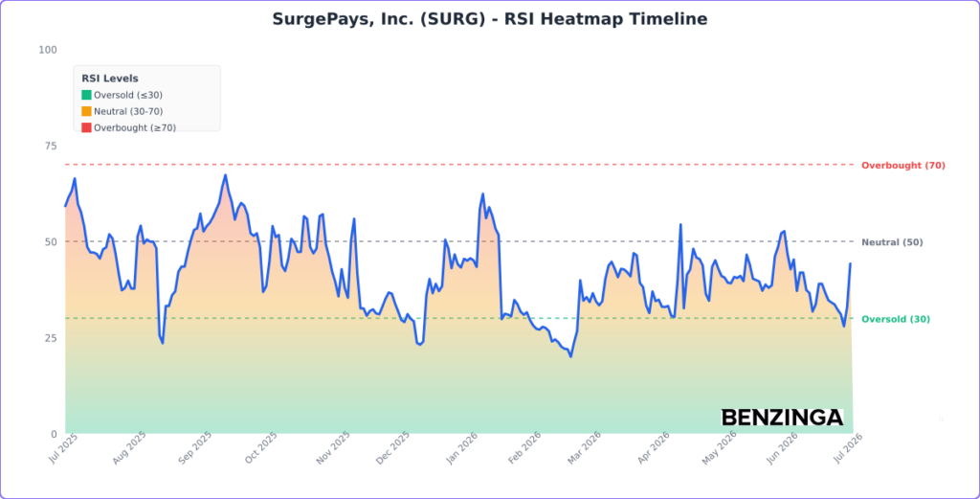Click the 'May 2026' x-axis label
The width and height of the screenshot is (980, 499).
click(720, 447)
